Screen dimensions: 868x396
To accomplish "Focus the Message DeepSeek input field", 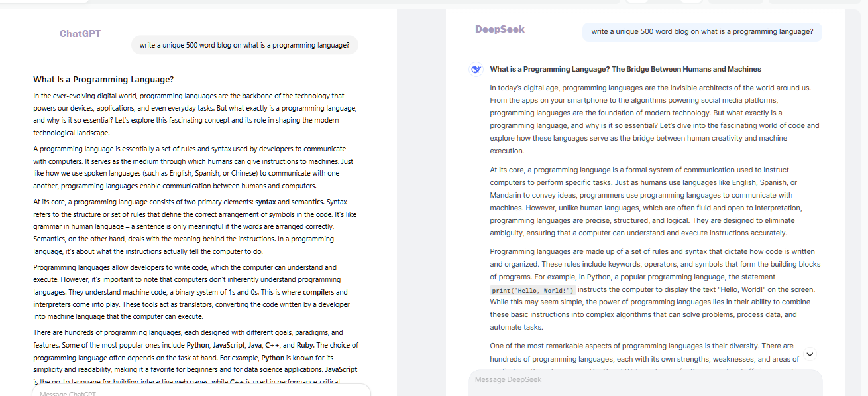I will (x=645, y=381).
